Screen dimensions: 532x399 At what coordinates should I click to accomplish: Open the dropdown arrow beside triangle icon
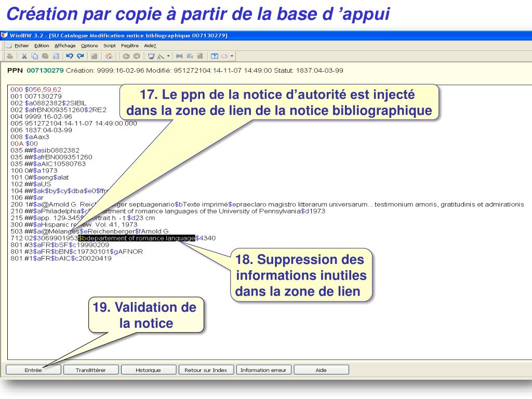168,56
